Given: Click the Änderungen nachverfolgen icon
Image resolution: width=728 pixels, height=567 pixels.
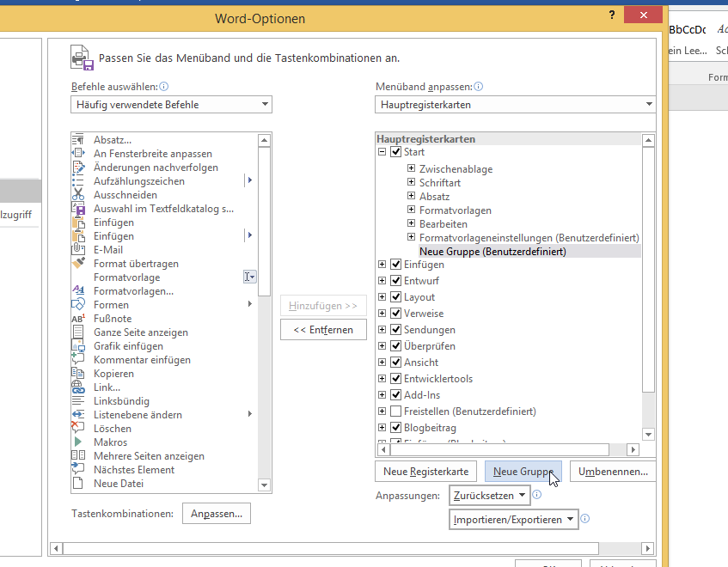Looking at the screenshot, I should (x=78, y=167).
